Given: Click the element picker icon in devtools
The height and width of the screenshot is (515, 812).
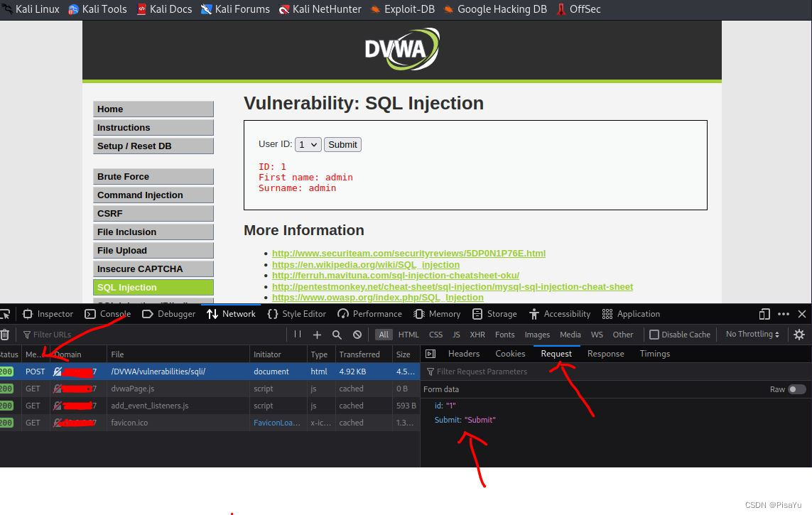Looking at the screenshot, I should 5,314.
